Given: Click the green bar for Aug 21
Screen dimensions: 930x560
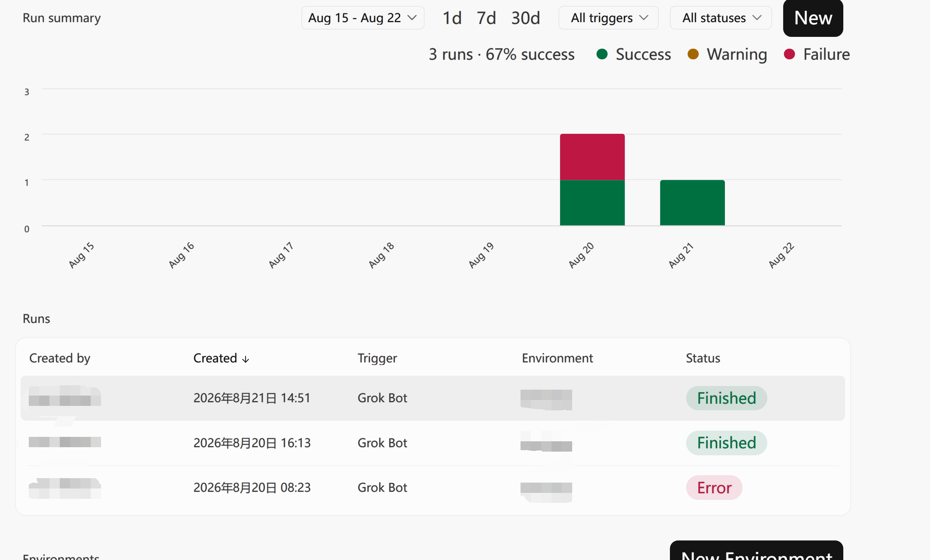Looking at the screenshot, I should 692,203.
